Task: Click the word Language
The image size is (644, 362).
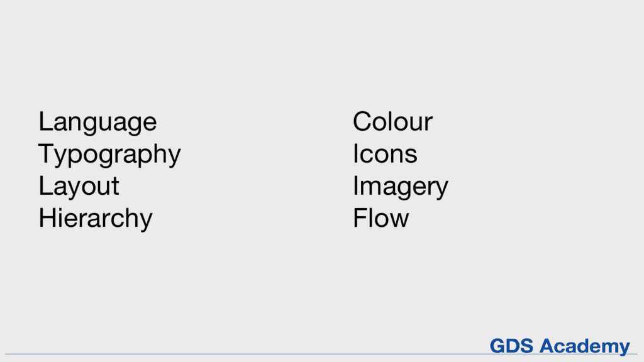Action: coord(97,123)
